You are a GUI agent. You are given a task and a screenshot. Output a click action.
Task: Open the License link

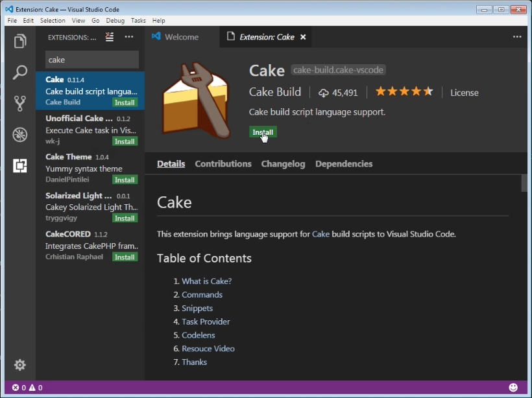point(465,93)
